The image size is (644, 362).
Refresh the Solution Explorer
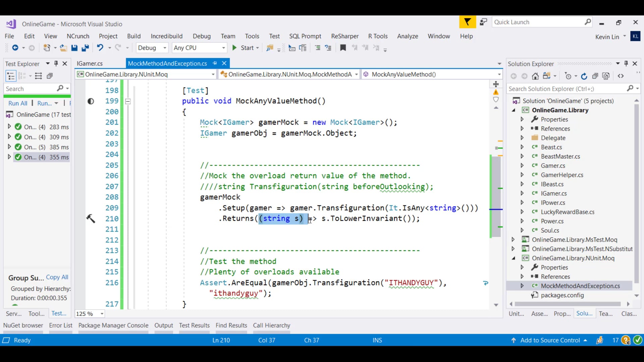[584, 76]
